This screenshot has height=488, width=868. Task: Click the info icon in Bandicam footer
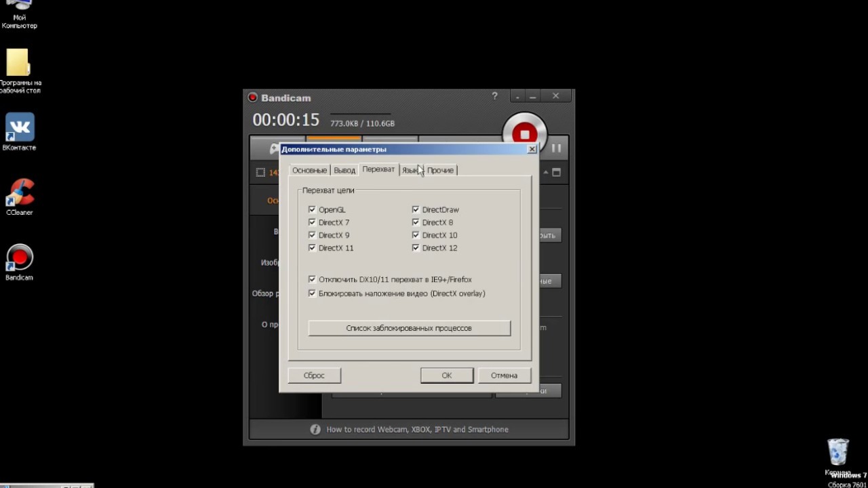[x=315, y=429]
